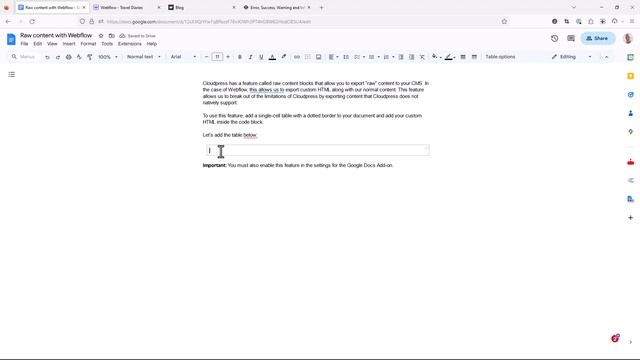Open the border dash style tool
This screenshot has width=640, height=360.
coord(474,57)
